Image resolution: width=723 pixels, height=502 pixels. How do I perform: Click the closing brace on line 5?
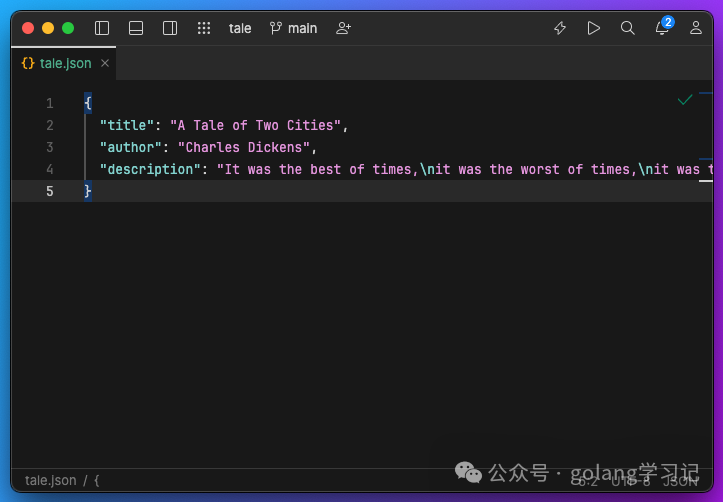click(88, 191)
